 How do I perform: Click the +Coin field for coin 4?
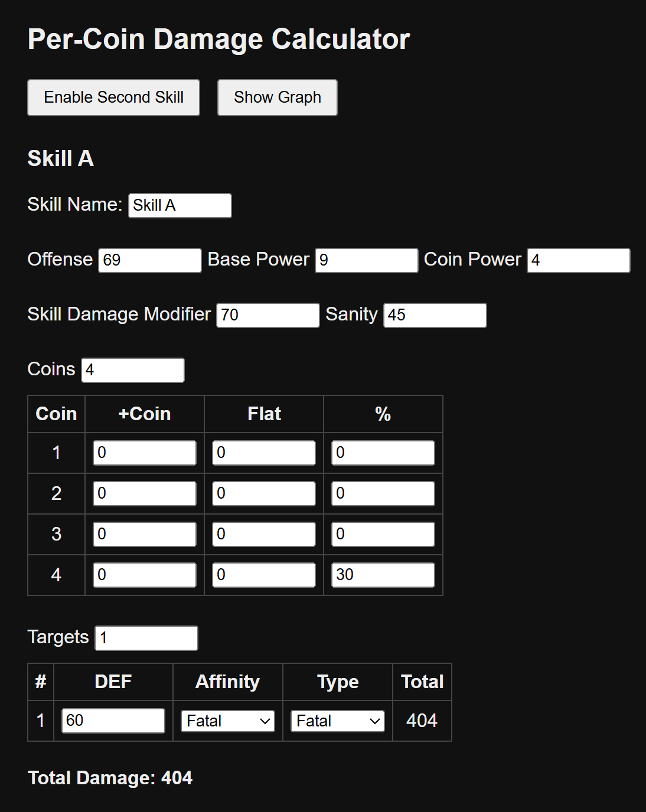click(145, 575)
